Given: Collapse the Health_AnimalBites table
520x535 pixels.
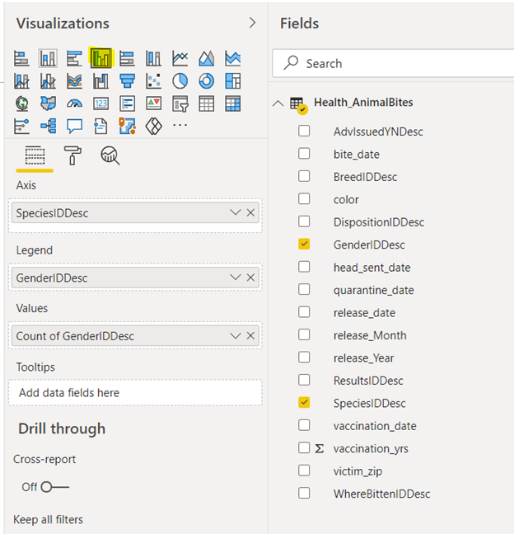Looking at the screenshot, I should 278,103.
